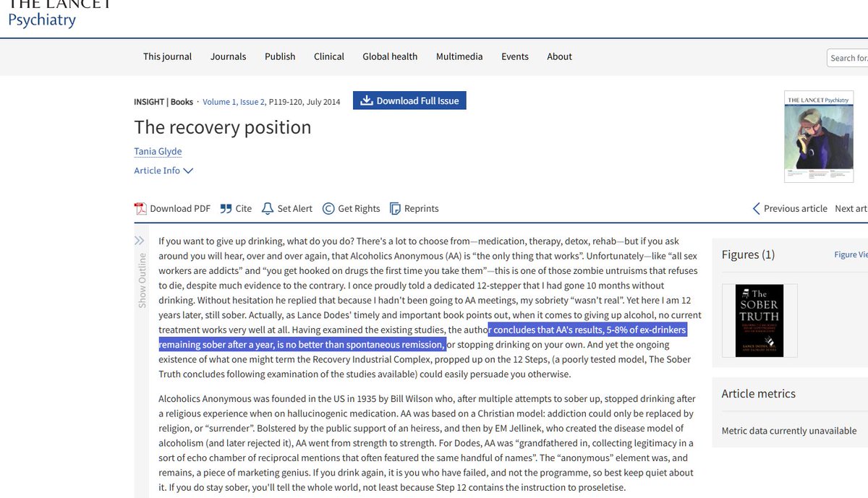Click the Get Rights link text
Image resolution: width=868 pixels, height=498 pixels.
click(x=359, y=208)
